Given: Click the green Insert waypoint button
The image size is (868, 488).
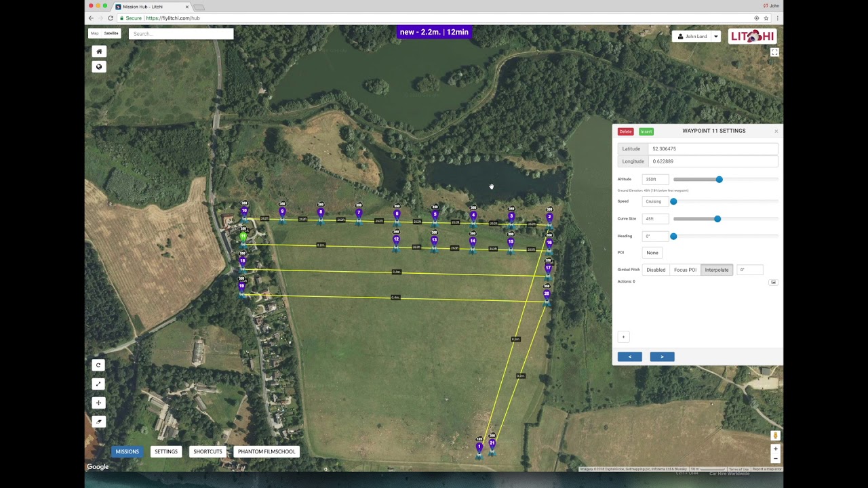Looking at the screenshot, I should pyautogui.click(x=646, y=131).
